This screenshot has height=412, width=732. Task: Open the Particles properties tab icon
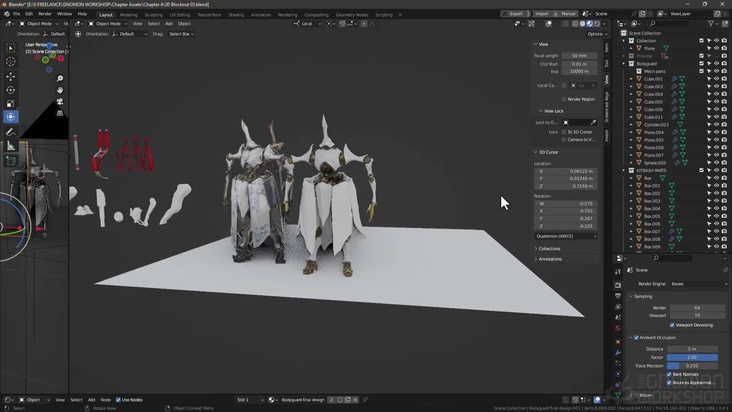618,363
